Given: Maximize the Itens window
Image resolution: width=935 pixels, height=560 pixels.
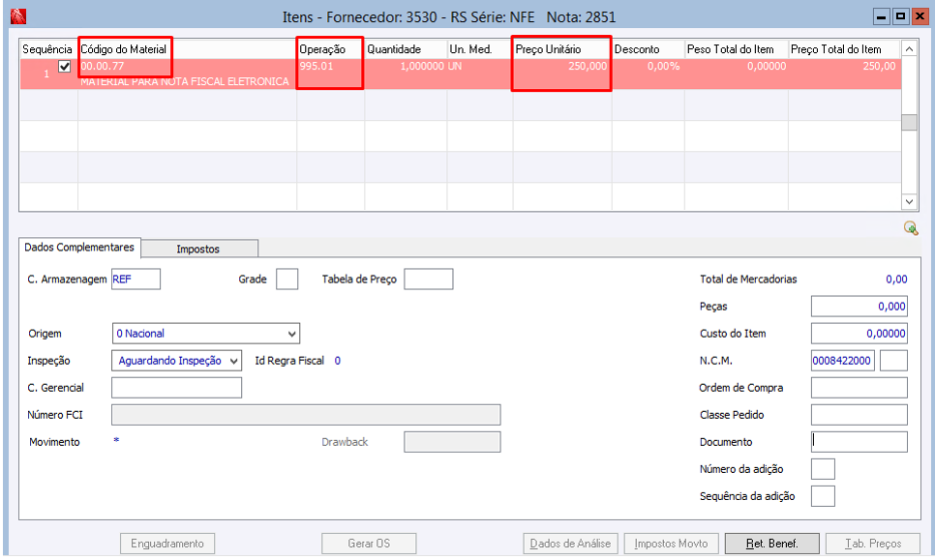Looking at the screenshot, I should click(900, 16).
